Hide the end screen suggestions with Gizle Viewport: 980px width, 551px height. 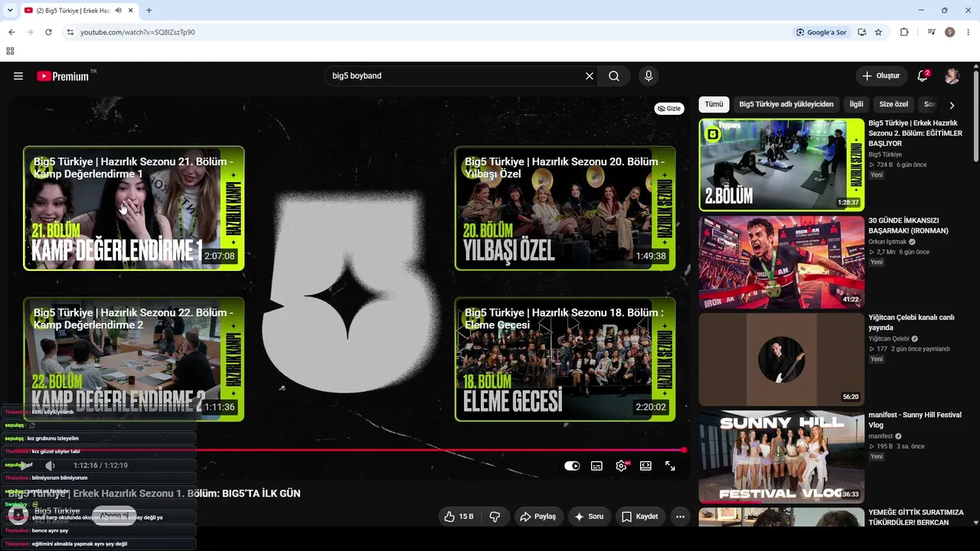[x=669, y=109]
